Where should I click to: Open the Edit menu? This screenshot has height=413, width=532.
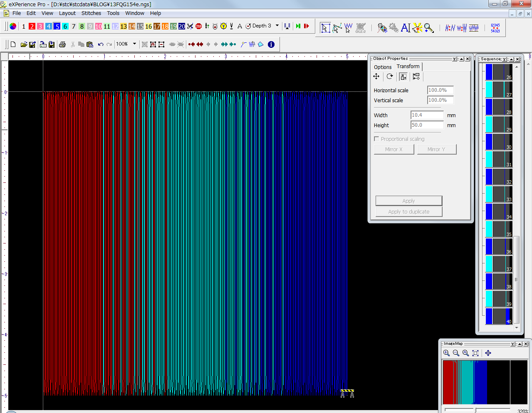tap(31, 13)
